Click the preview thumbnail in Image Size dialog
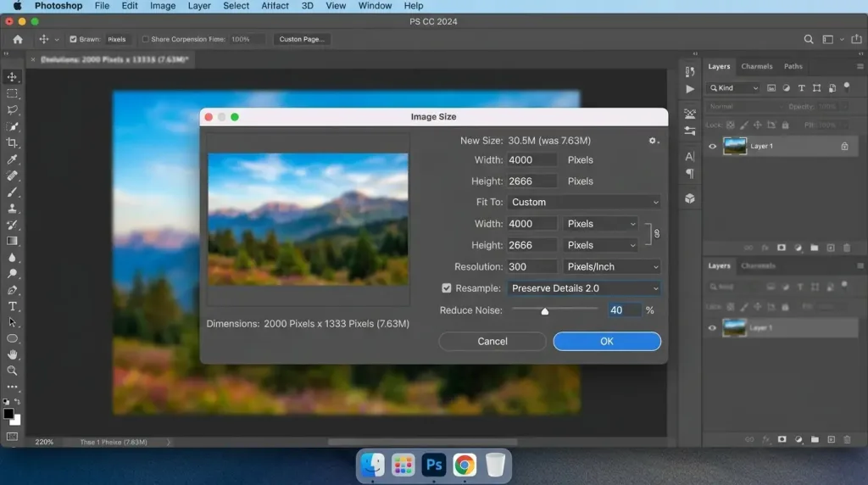Image resolution: width=868 pixels, height=485 pixels. point(309,220)
